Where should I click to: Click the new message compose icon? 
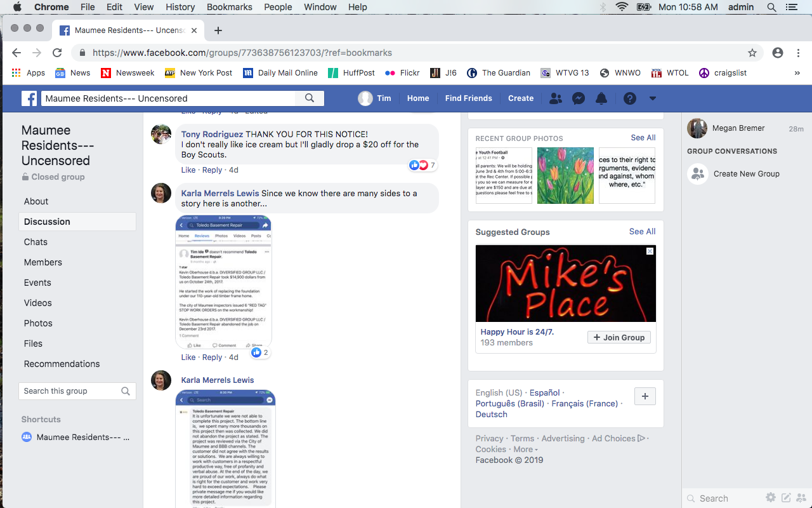(786, 498)
